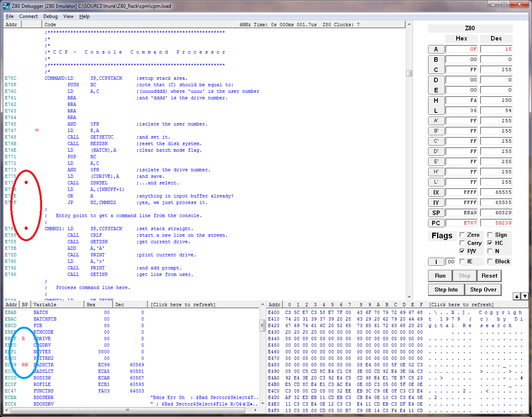Click the code pane scroll-down arrow

point(409,297)
